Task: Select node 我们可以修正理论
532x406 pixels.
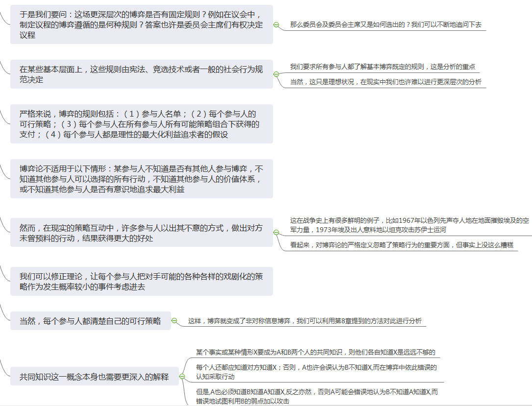Action: (142, 281)
